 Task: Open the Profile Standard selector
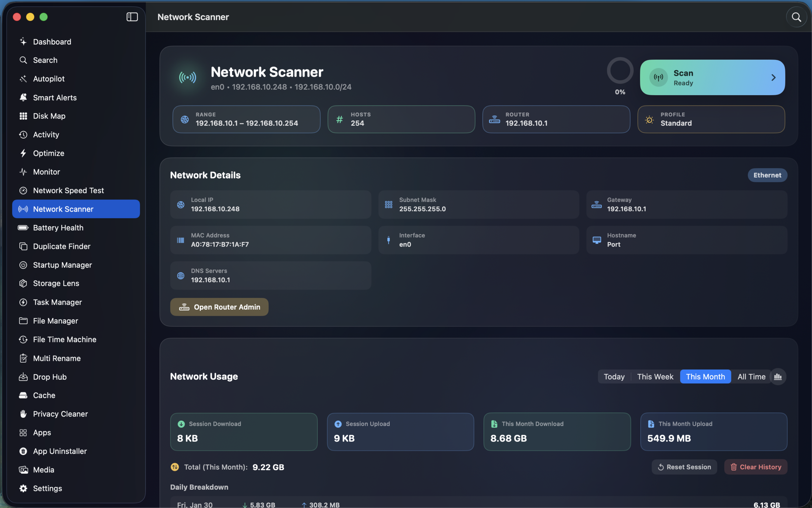[711, 119]
